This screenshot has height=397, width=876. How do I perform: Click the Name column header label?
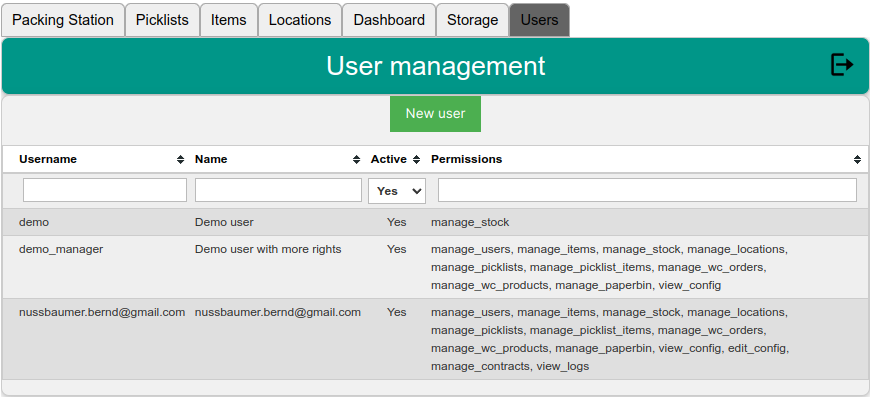pyautogui.click(x=211, y=159)
